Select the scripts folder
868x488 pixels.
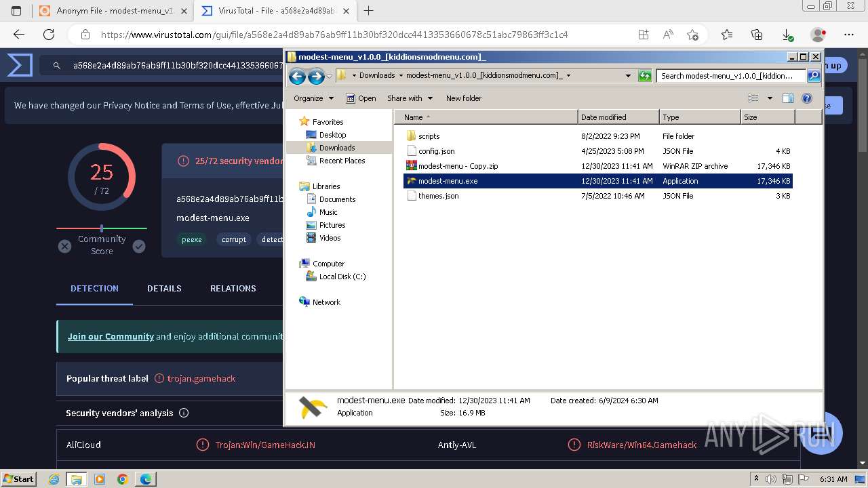(429, 136)
